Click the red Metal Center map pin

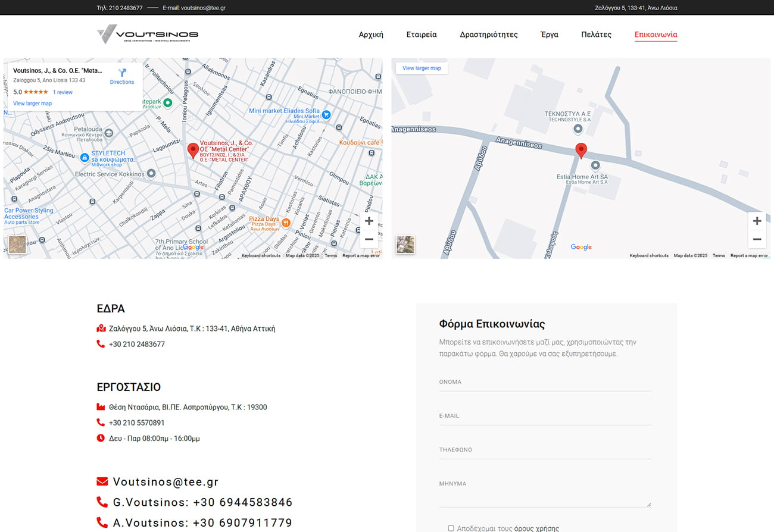click(193, 151)
